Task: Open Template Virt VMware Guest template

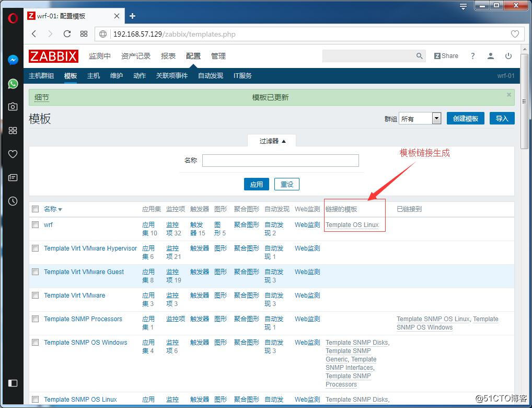Action: point(84,272)
